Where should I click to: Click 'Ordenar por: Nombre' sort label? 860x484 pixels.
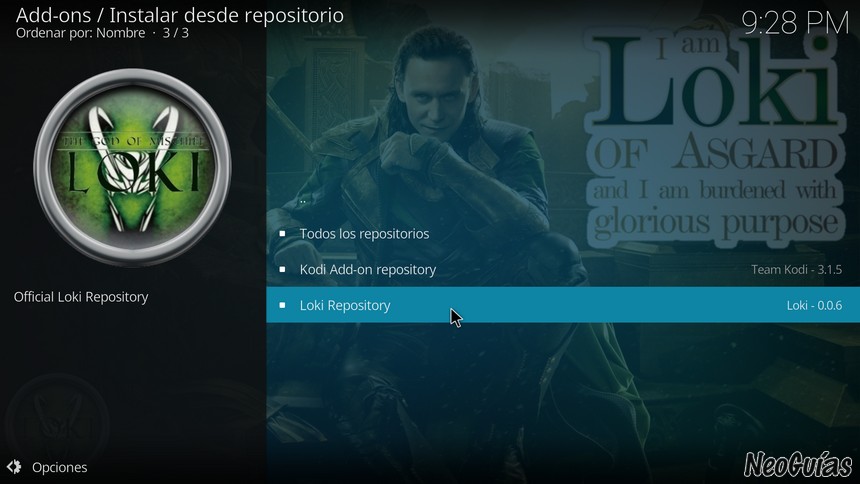coord(81,33)
